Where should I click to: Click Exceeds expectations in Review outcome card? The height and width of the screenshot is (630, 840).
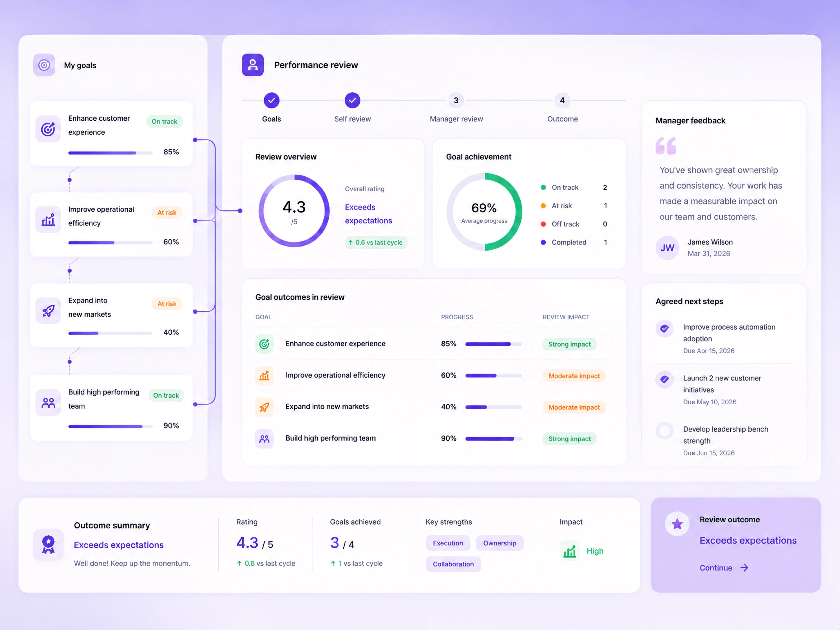(748, 541)
